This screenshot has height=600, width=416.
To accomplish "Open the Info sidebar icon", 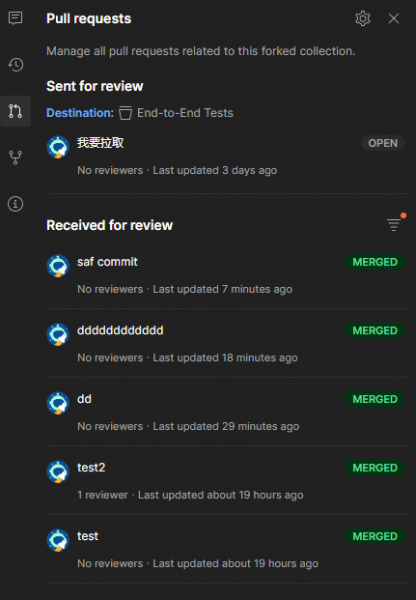I will tap(15, 204).
